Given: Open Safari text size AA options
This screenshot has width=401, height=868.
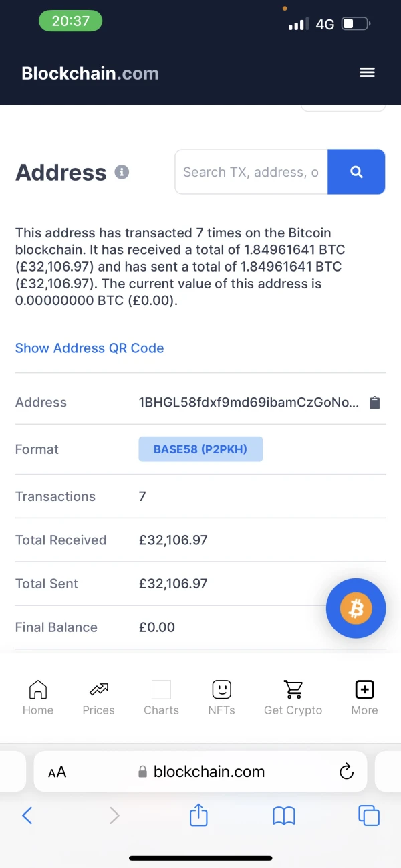Looking at the screenshot, I should coord(57,772).
